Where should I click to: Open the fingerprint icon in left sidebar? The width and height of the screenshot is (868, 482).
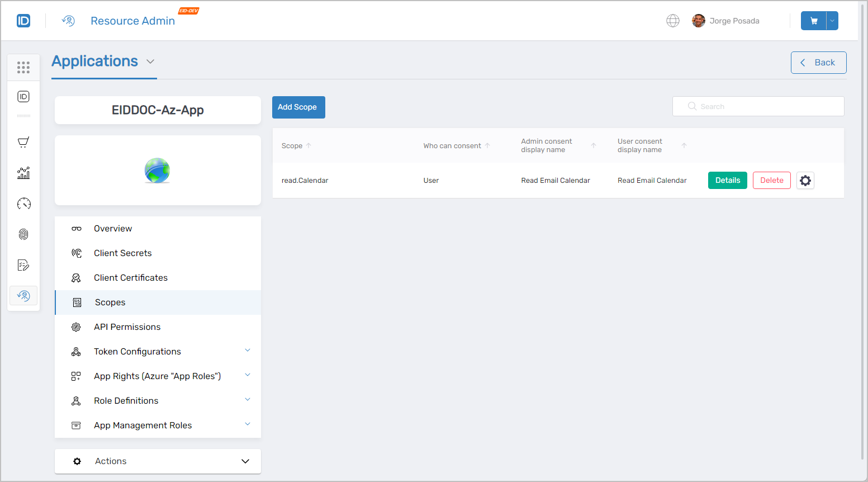[x=23, y=234]
